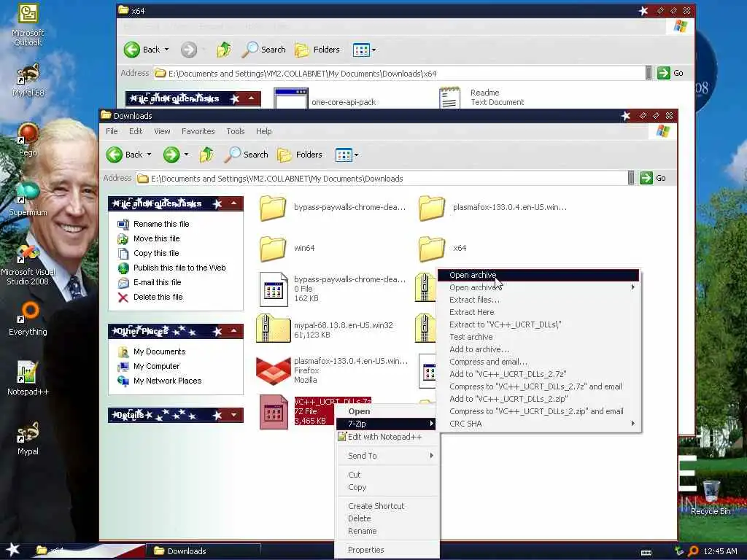Open the Pego desktop shortcut
The image size is (747, 560).
(x=28, y=139)
